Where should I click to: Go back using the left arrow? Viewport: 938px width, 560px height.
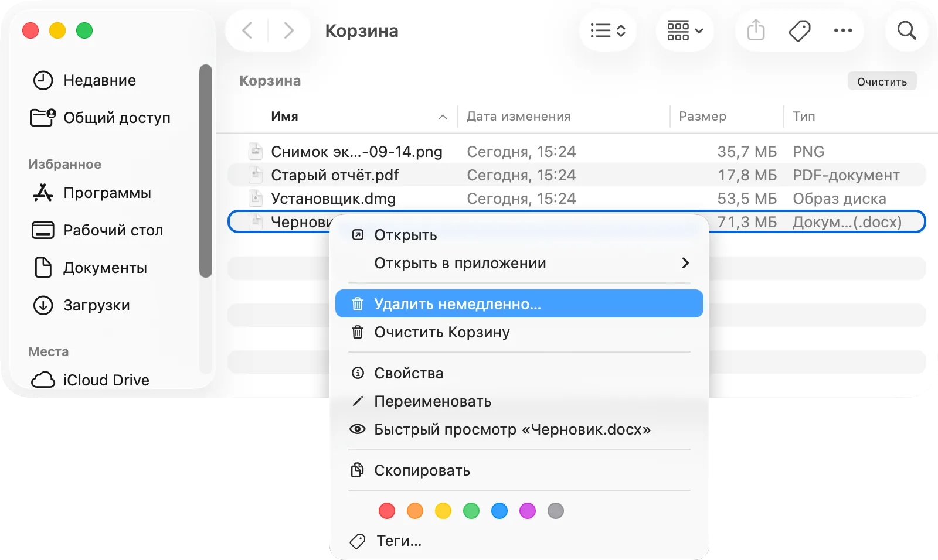pyautogui.click(x=247, y=30)
